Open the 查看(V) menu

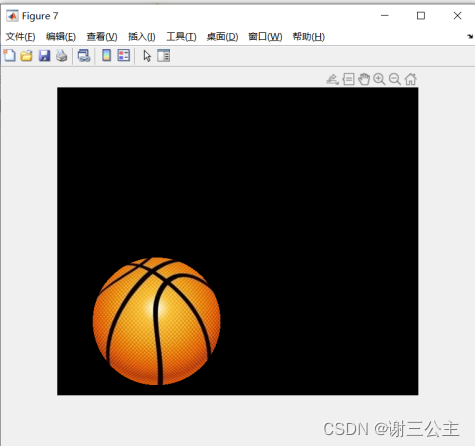coord(102,37)
